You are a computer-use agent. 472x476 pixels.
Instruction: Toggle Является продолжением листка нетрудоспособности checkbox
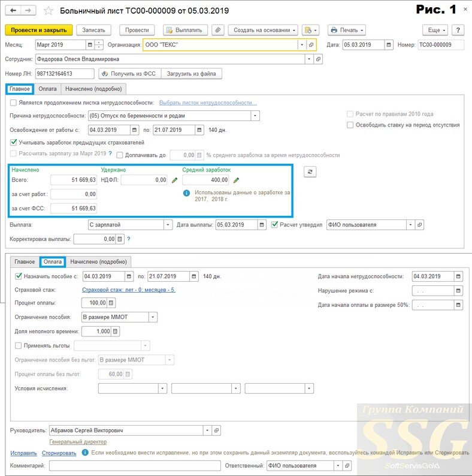click(13, 103)
